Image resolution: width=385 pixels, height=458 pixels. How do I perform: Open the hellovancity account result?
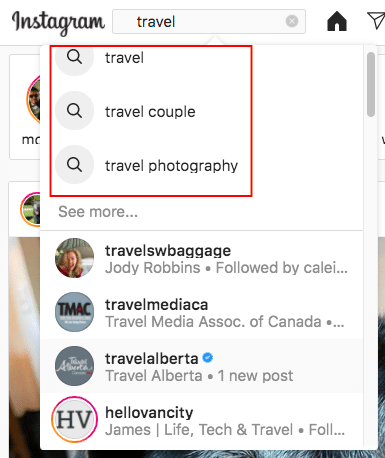[201, 420]
